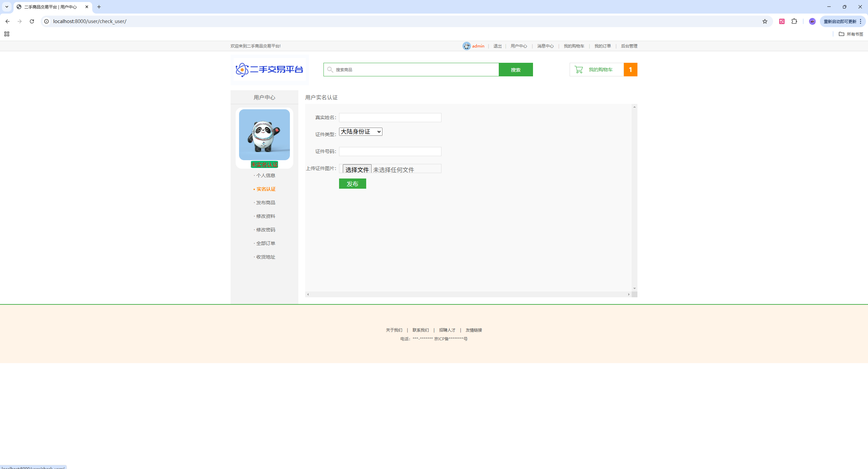Open the translate extension icon
This screenshot has width=868, height=469.
[782, 21]
